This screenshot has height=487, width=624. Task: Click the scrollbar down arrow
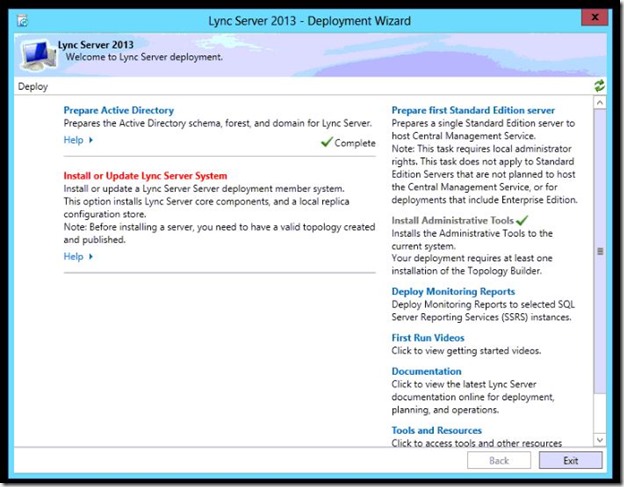click(x=600, y=440)
